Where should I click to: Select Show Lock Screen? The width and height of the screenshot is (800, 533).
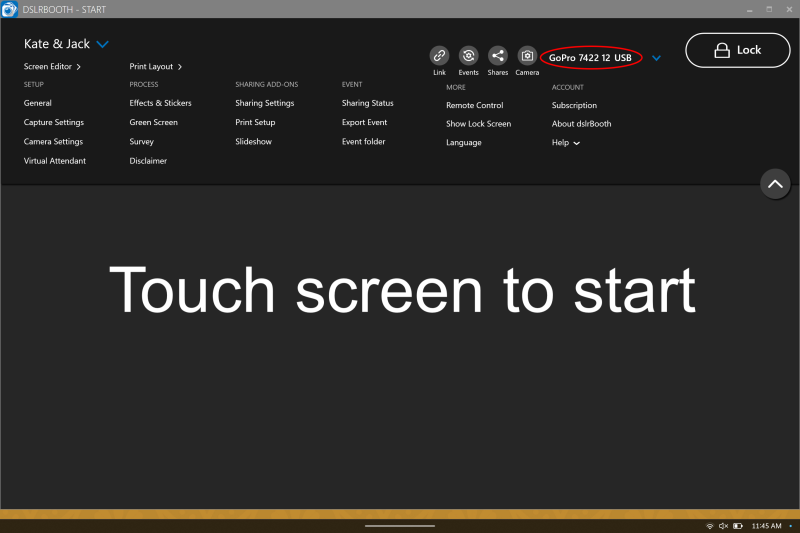coord(479,124)
